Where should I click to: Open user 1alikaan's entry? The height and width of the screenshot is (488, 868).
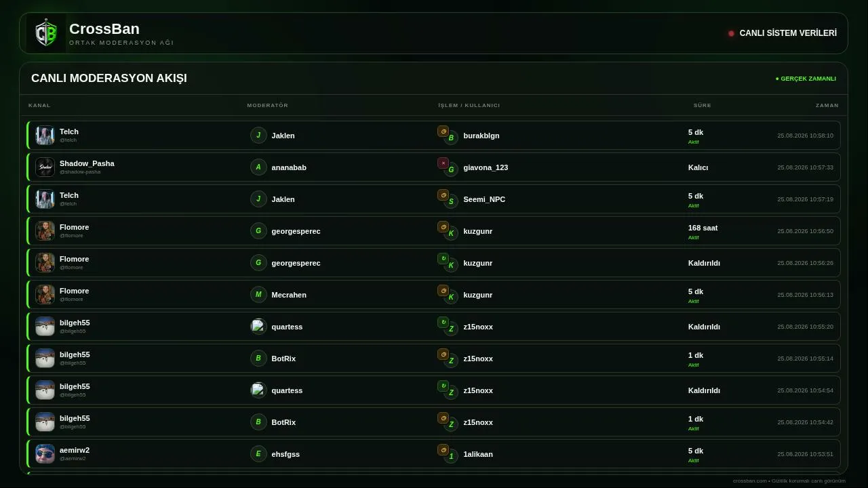[x=478, y=454]
